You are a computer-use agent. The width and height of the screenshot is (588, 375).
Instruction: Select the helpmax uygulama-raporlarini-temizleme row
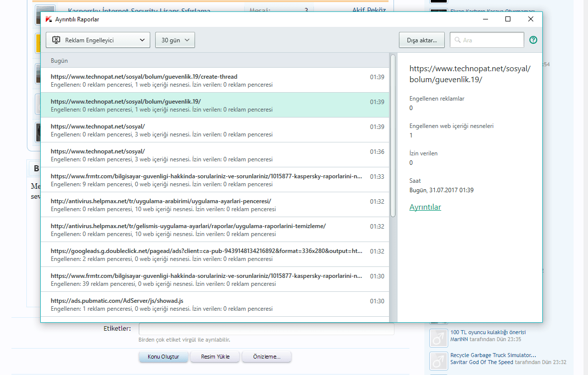[x=215, y=230]
